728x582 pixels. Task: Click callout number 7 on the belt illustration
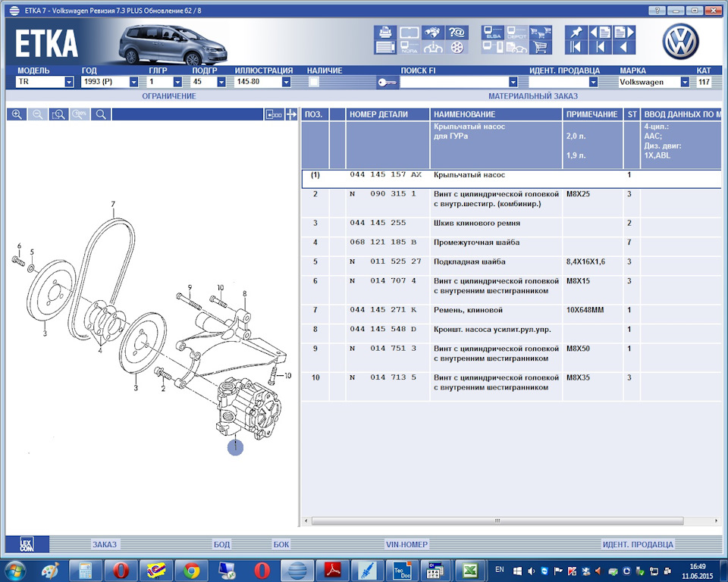113,204
